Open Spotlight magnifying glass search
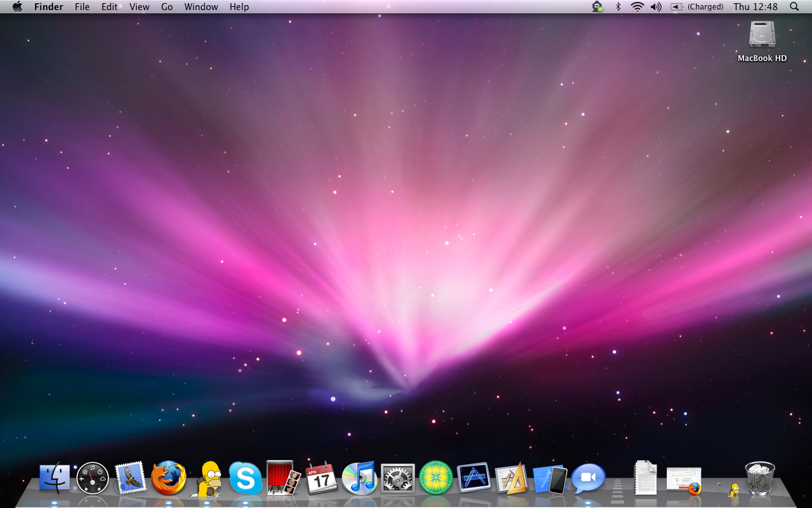812x508 pixels. [x=794, y=7]
